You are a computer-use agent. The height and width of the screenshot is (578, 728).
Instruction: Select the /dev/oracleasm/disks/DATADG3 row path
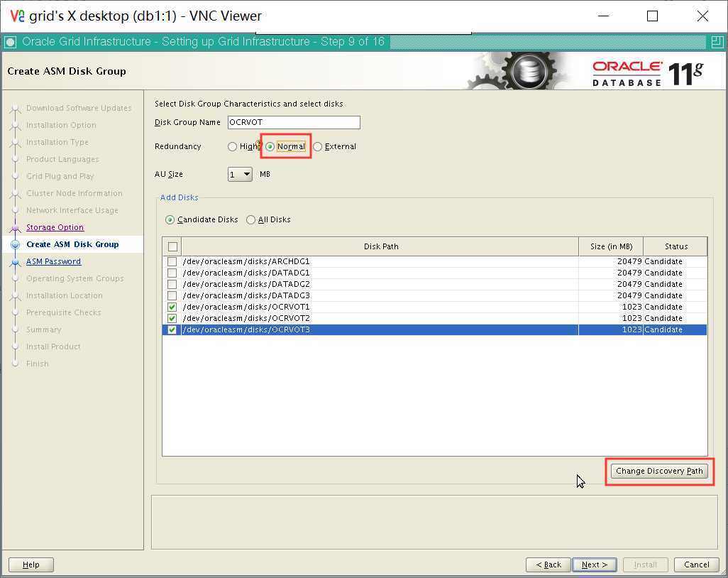click(x=246, y=295)
